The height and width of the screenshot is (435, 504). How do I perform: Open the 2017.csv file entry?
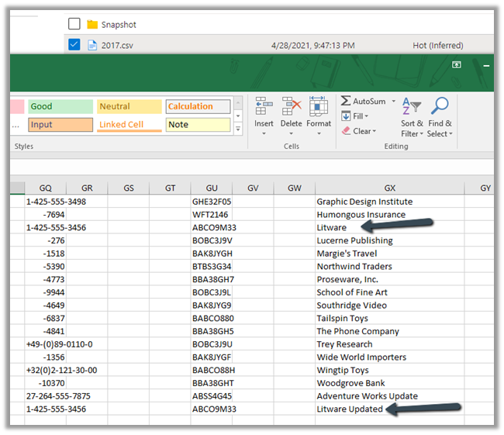coord(119,45)
